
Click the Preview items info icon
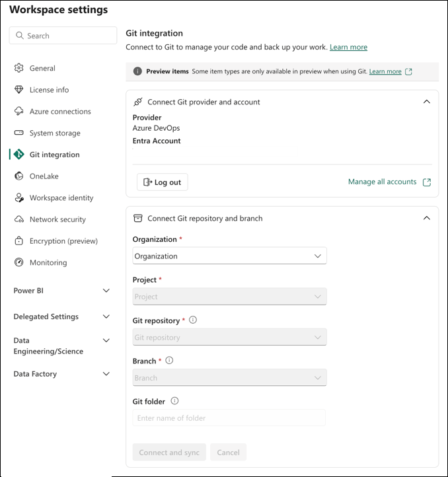(137, 71)
